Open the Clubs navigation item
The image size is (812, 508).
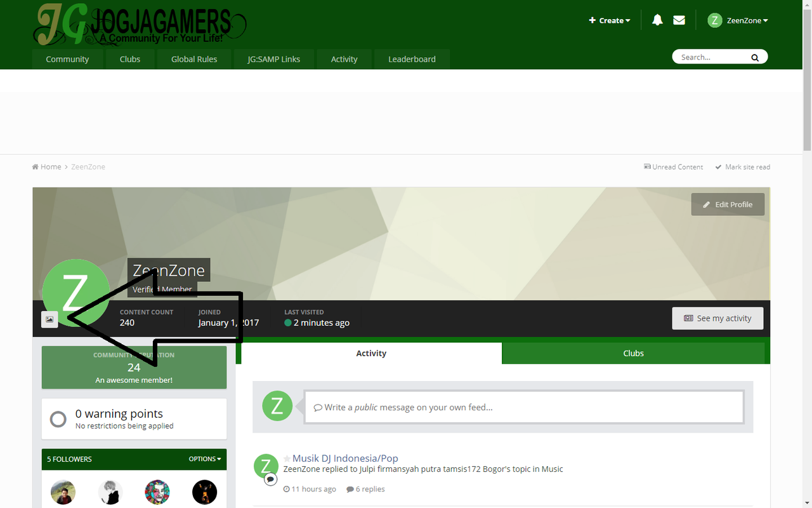[x=130, y=59]
